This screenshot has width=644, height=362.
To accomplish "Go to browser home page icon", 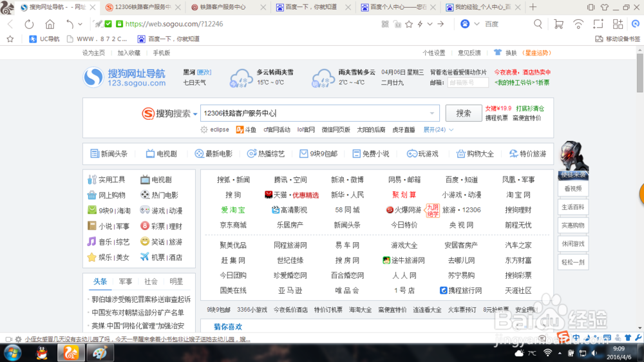I will [x=50, y=24].
